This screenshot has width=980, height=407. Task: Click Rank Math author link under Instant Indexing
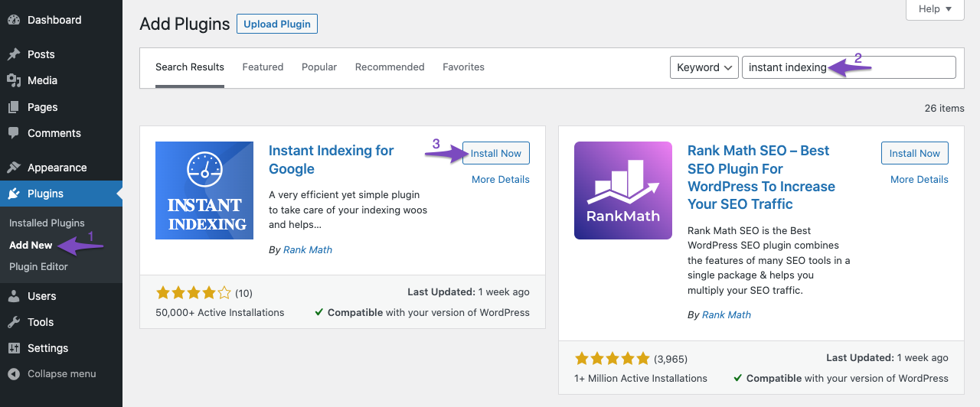click(x=308, y=250)
